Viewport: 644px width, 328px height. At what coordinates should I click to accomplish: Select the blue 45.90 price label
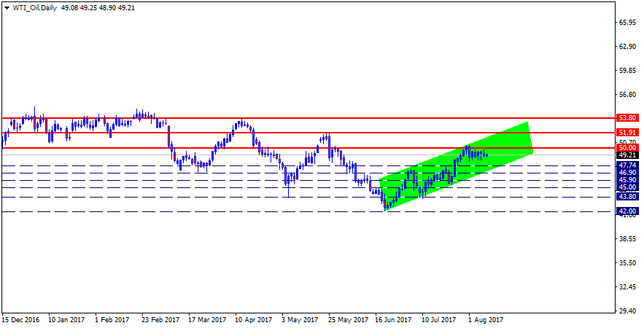click(x=627, y=180)
